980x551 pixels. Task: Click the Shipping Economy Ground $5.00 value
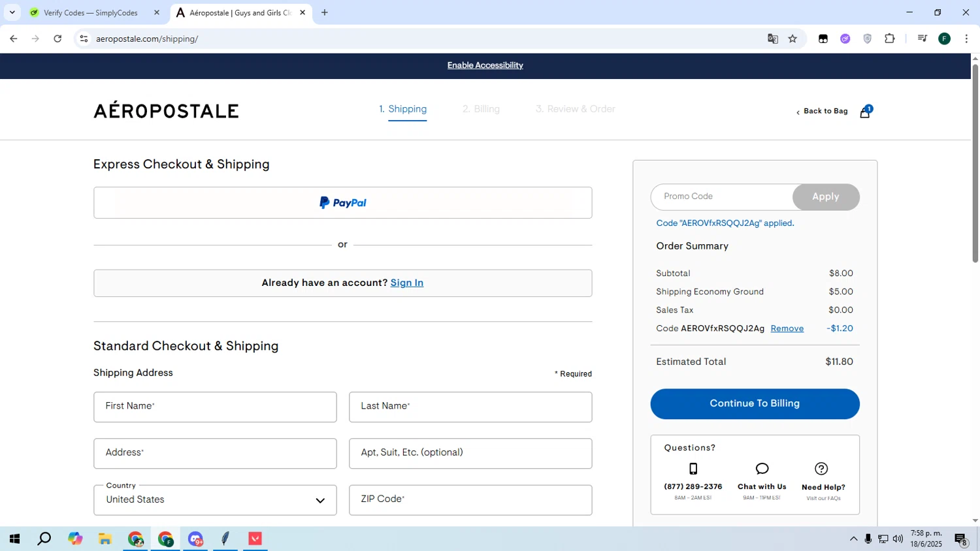[x=841, y=292]
